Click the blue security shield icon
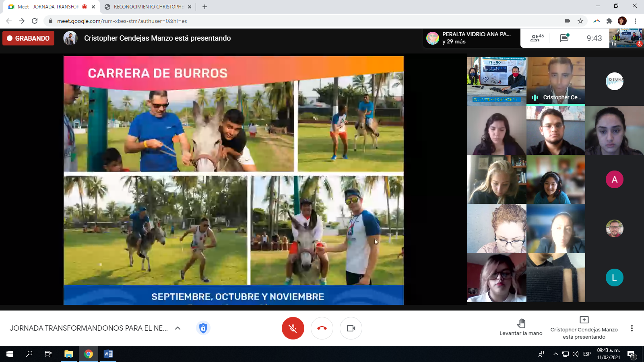The height and width of the screenshot is (362, 644). pos(203,328)
